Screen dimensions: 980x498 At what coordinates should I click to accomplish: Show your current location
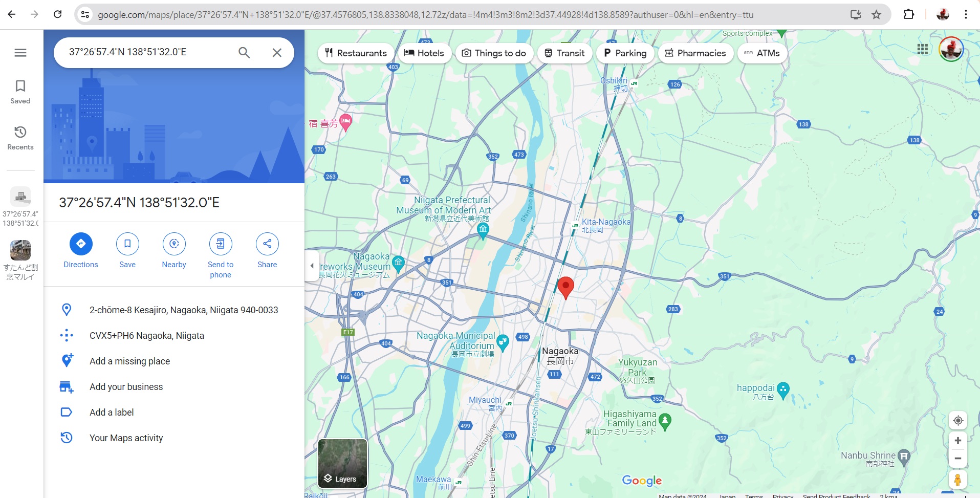[958, 421]
